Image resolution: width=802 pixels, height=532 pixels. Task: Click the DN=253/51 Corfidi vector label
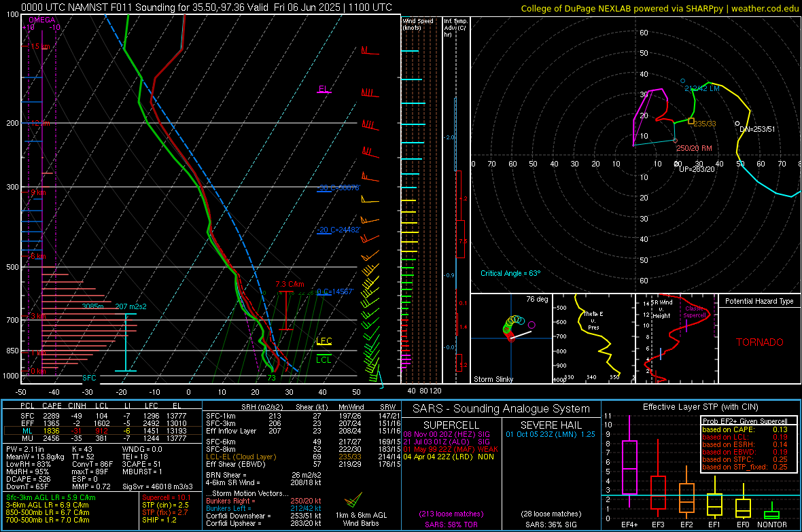tap(757, 129)
